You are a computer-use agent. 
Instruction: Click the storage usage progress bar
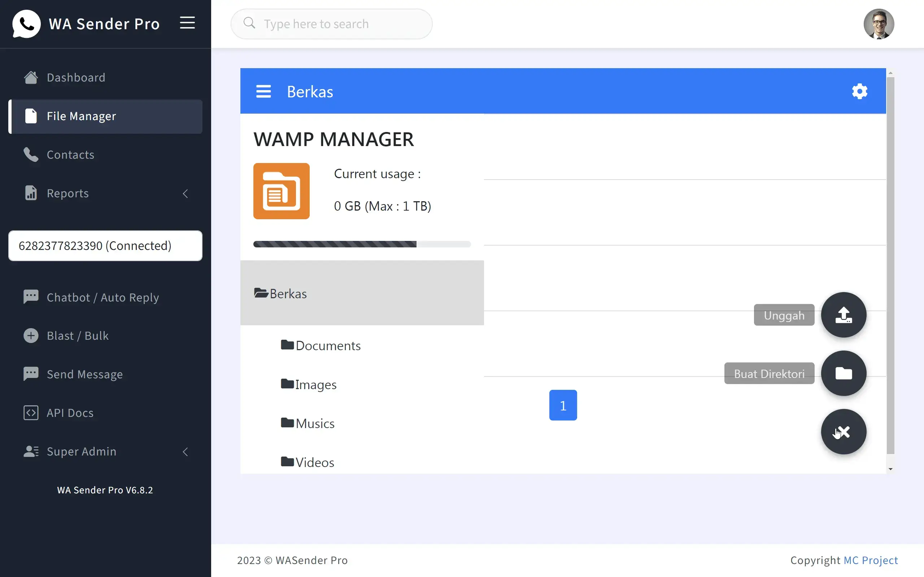coord(362,244)
